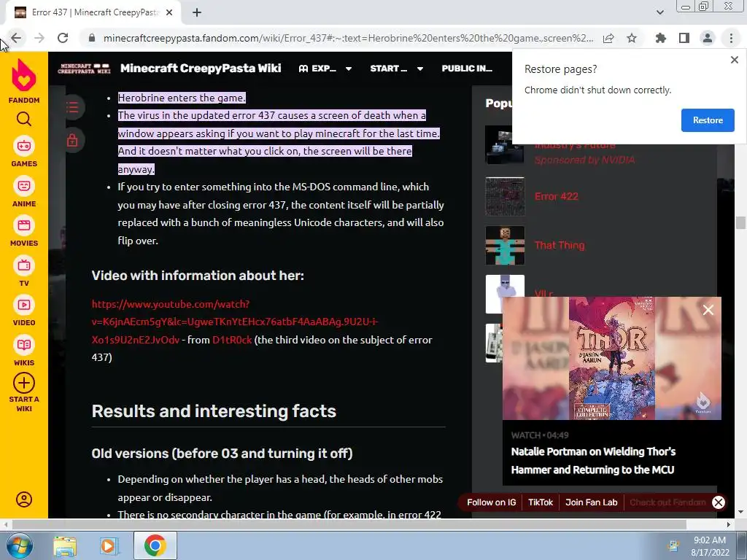Click Join Fan Lab in bottom bar
Viewport: 747px width, 560px height.
pyautogui.click(x=591, y=502)
